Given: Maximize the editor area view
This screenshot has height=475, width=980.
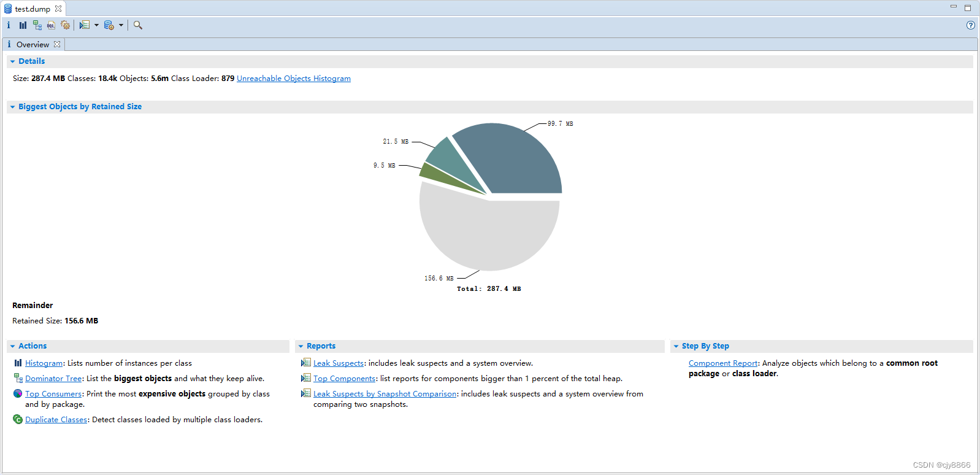Looking at the screenshot, I should [x=968, y=8].
